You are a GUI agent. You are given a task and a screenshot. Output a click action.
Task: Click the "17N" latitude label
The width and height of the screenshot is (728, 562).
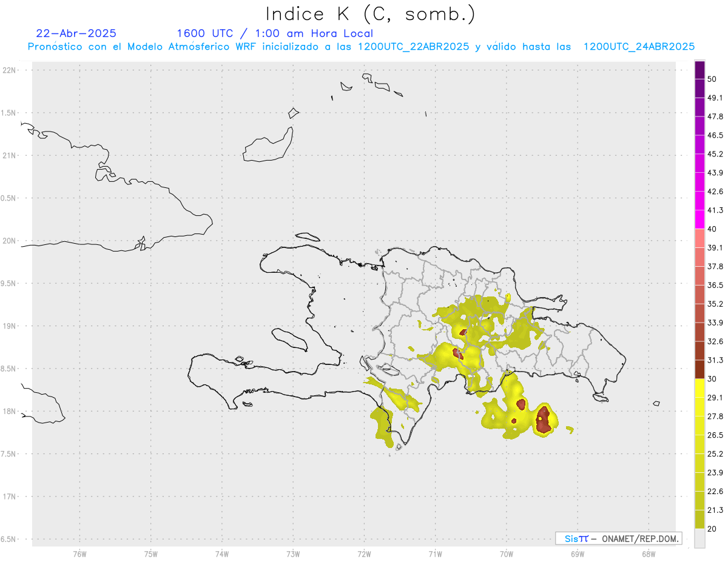(10, 497)
